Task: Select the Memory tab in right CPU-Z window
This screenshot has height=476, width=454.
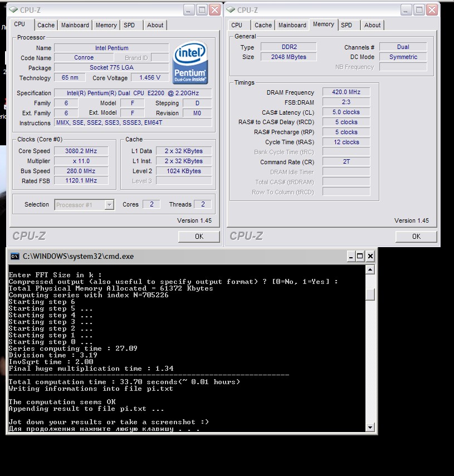Action: pos(324,24)
